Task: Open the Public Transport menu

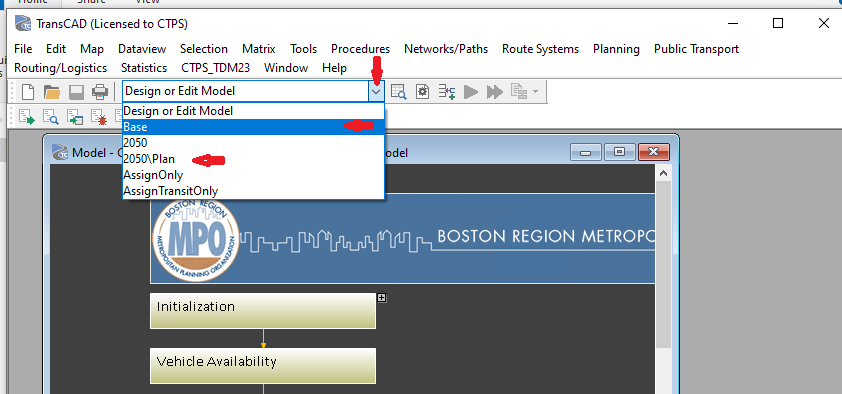Action: [x=696, y=49]
